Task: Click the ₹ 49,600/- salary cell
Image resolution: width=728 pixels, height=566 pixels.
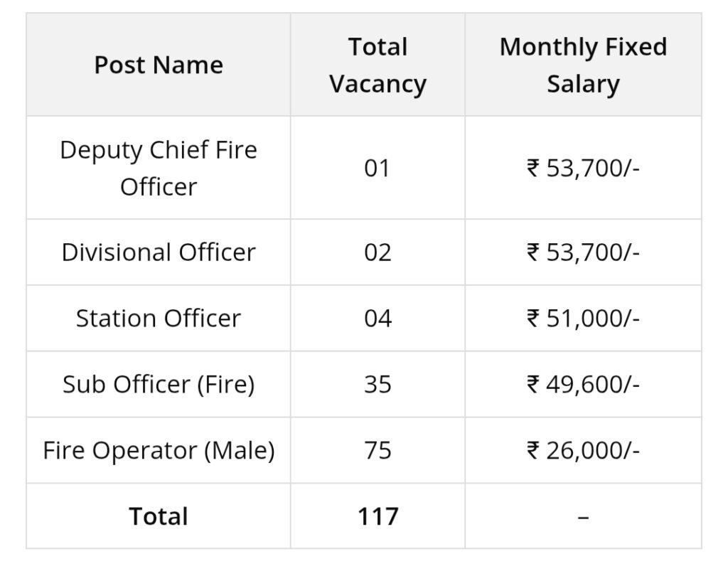Action: 583,384
